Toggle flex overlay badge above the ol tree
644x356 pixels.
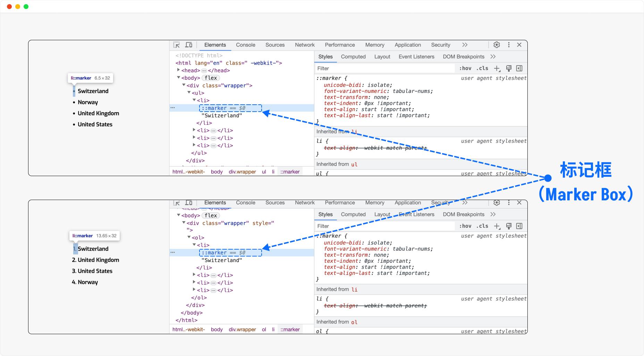click(x=211, y=216)
